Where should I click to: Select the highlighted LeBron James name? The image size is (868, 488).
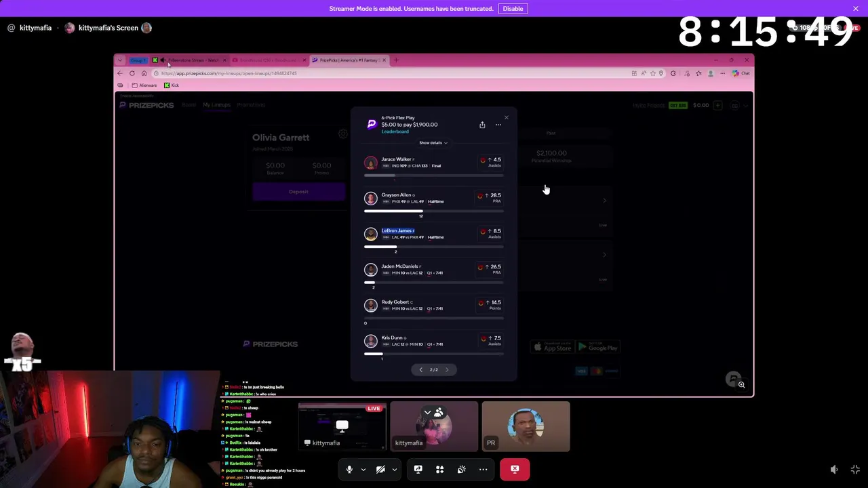tap(397, 230)
